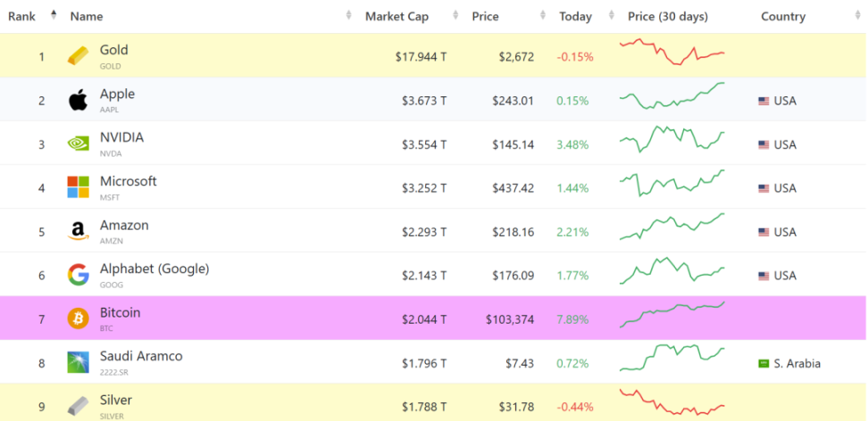
Task: Click the Apple logo icon
Action: point(79,100)
